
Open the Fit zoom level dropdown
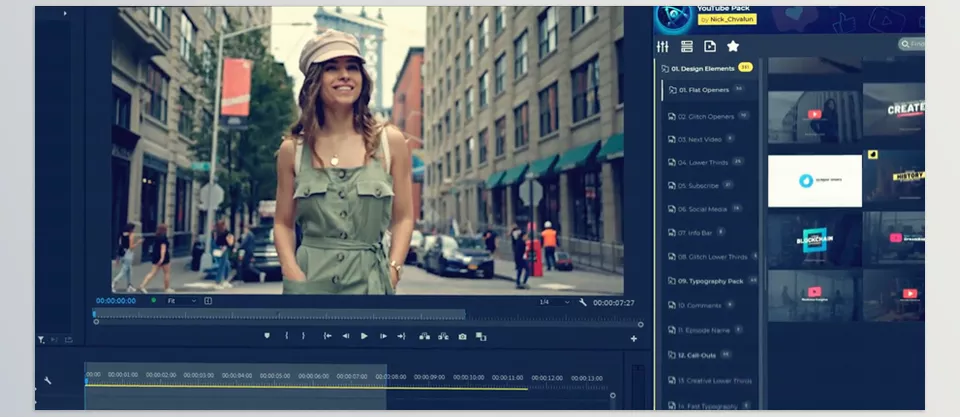(182, 301)
